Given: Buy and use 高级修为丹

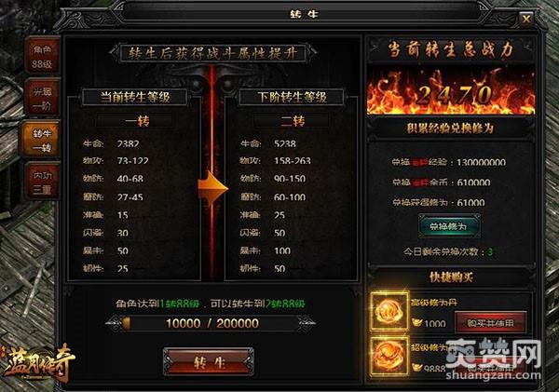Looking at the screenshot, I should coord(491,323).
